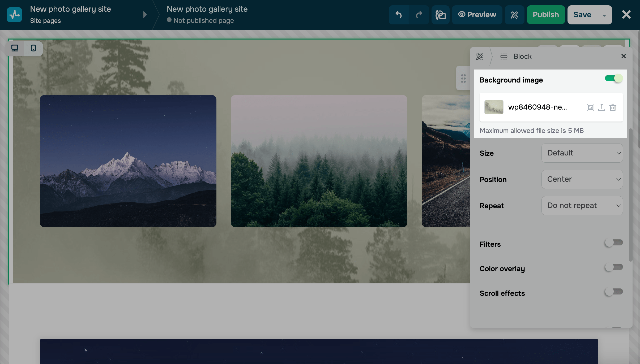Click the undo arrow icon
This screenshot has width=640, height=364.
coord(398,15)
